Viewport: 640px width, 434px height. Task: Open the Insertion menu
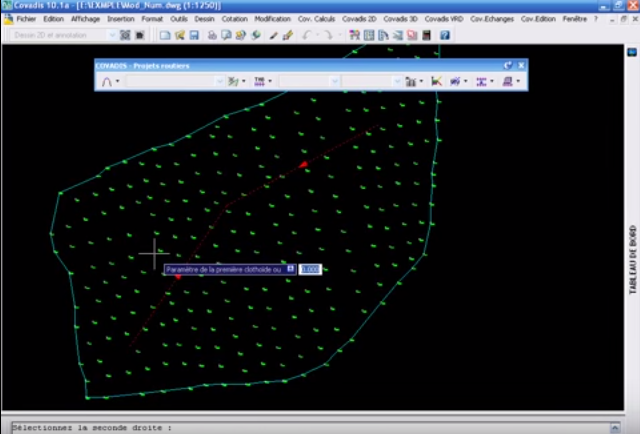pos(120,19)
